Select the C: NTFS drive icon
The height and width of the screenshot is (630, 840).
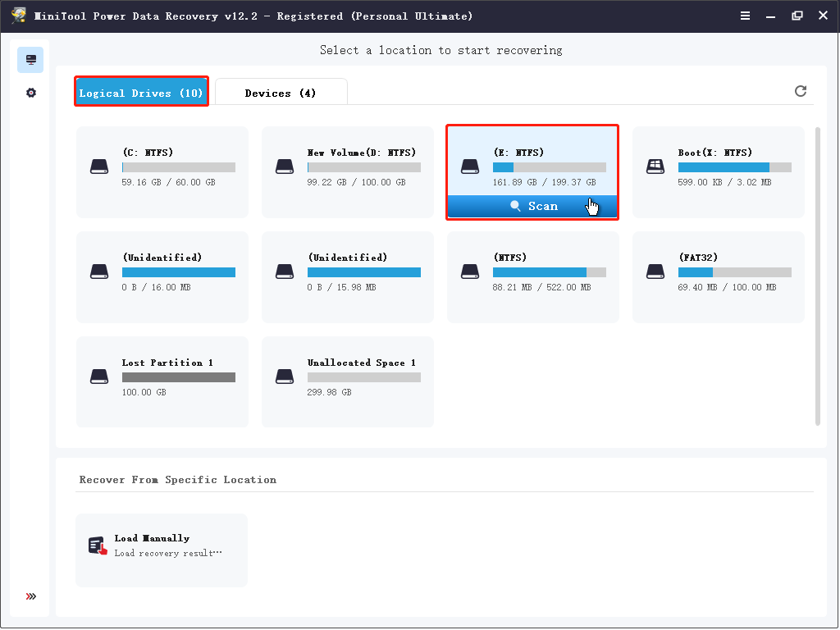[x=99, y=167]
